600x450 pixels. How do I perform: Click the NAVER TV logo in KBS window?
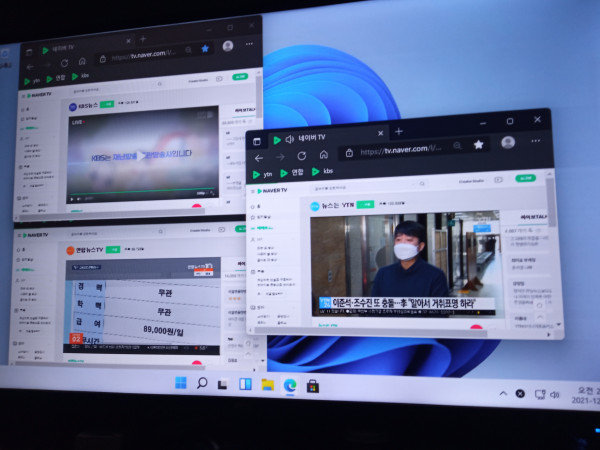pyautogui.click(x=39, y=95)
